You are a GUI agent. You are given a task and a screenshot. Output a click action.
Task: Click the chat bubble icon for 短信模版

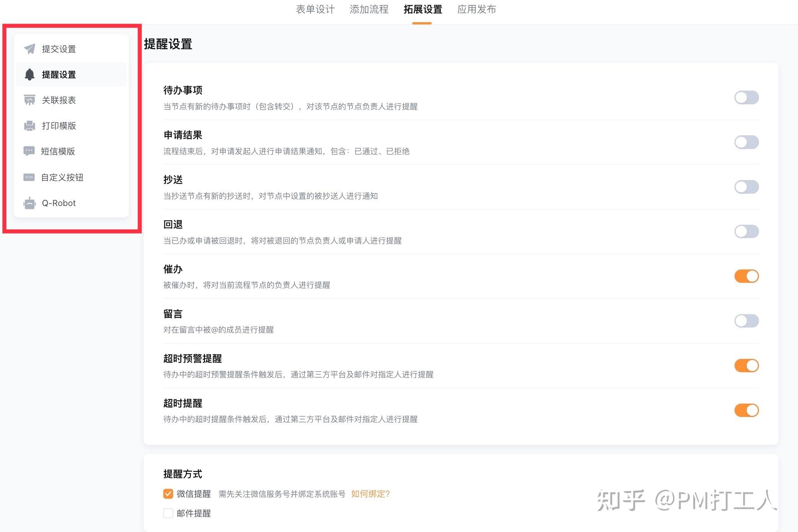pyautogui.click(x=29, y=151)
